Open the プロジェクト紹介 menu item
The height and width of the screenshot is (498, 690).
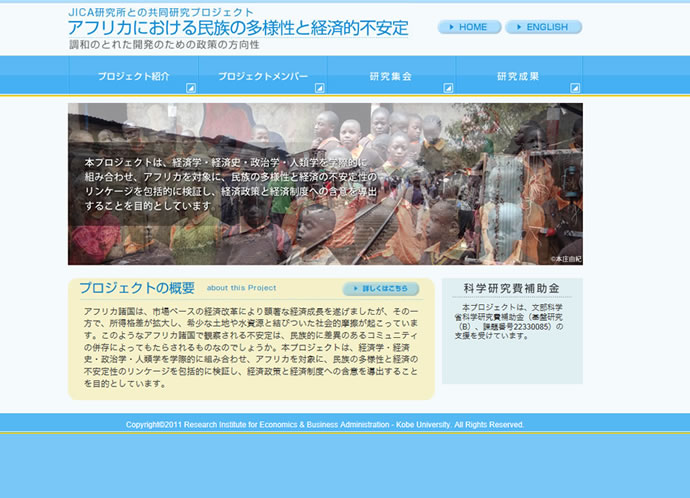(x=133, y=76)
